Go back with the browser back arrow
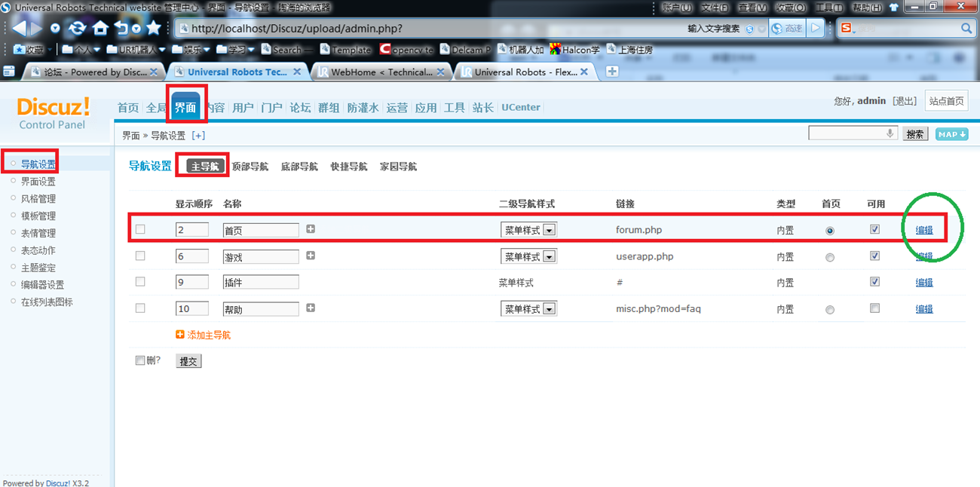 (18, 29)
